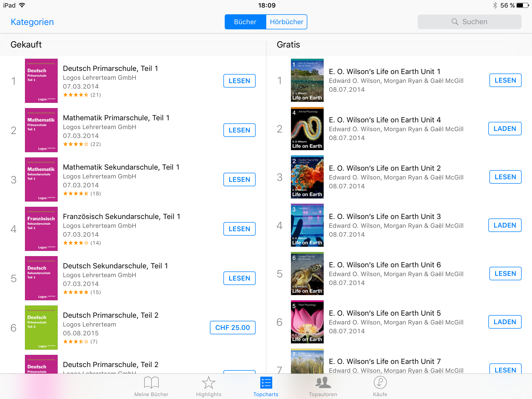Viewport: 532px width, 399px height.
Task: Tap the 18:09 clock in status bar
Action: point(267,5)
